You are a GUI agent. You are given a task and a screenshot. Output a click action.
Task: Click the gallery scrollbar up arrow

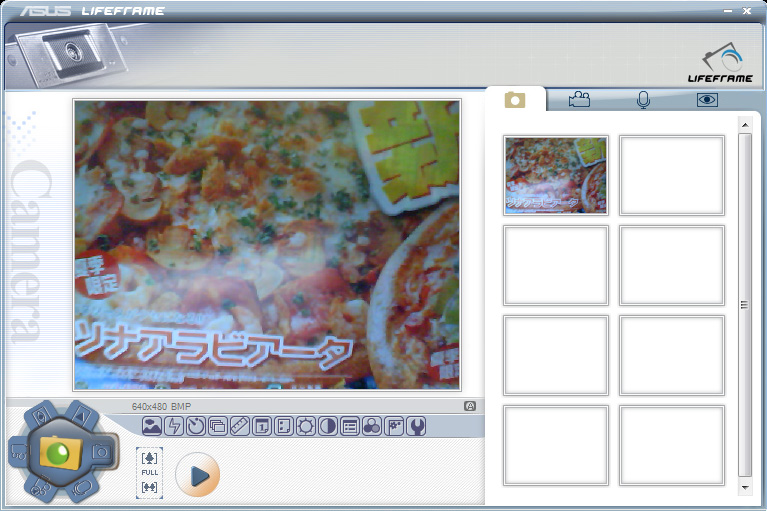(x=744, y=126)
